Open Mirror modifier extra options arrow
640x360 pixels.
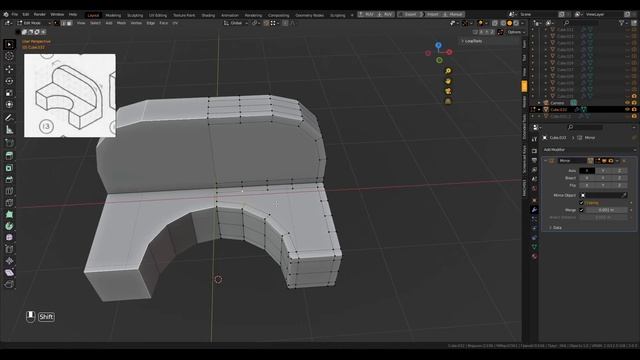coord(617,161)
